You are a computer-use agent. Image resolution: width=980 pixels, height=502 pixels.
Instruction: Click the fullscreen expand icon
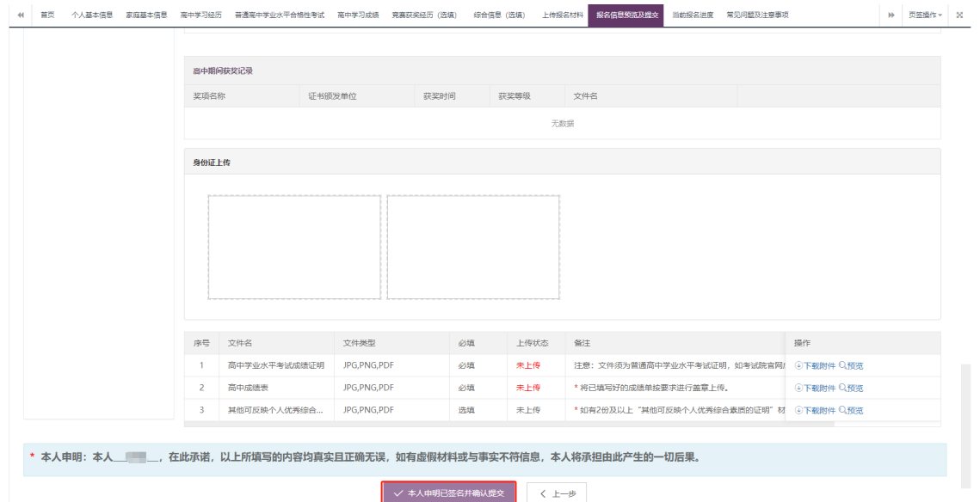click(959, 15)
